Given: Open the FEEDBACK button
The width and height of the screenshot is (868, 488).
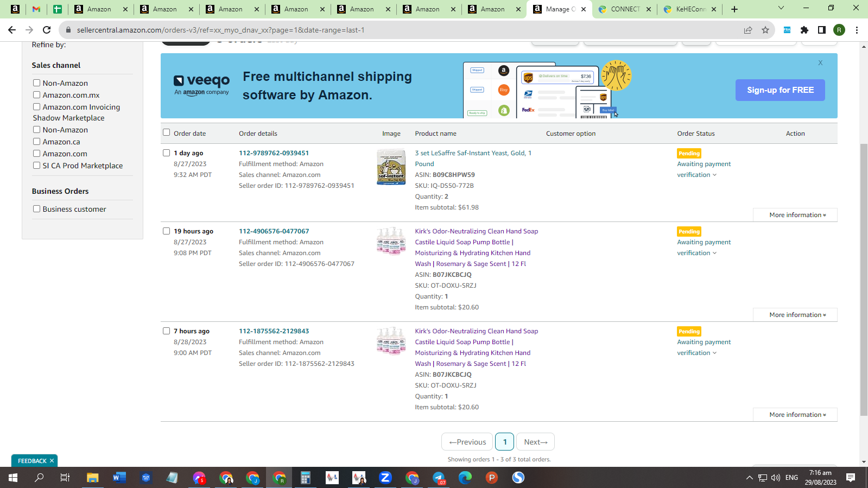Looking at the screenshot, I should [32, 461].
